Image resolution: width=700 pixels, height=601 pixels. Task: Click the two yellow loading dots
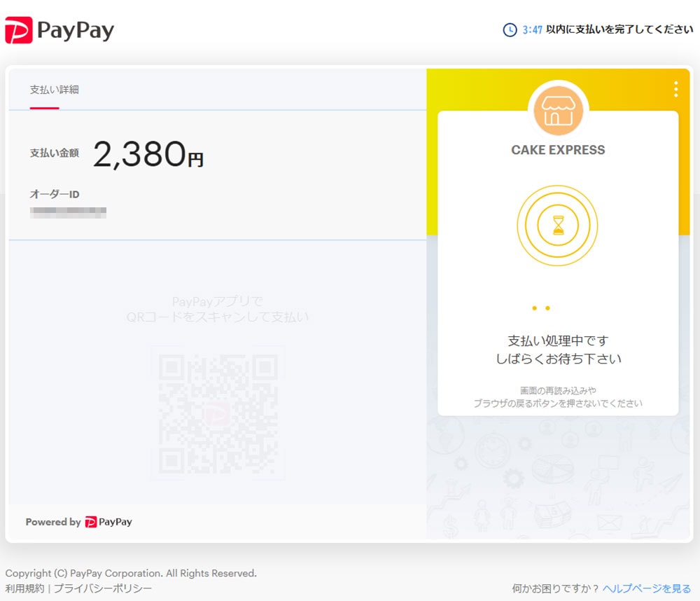(x=540, y=308)
